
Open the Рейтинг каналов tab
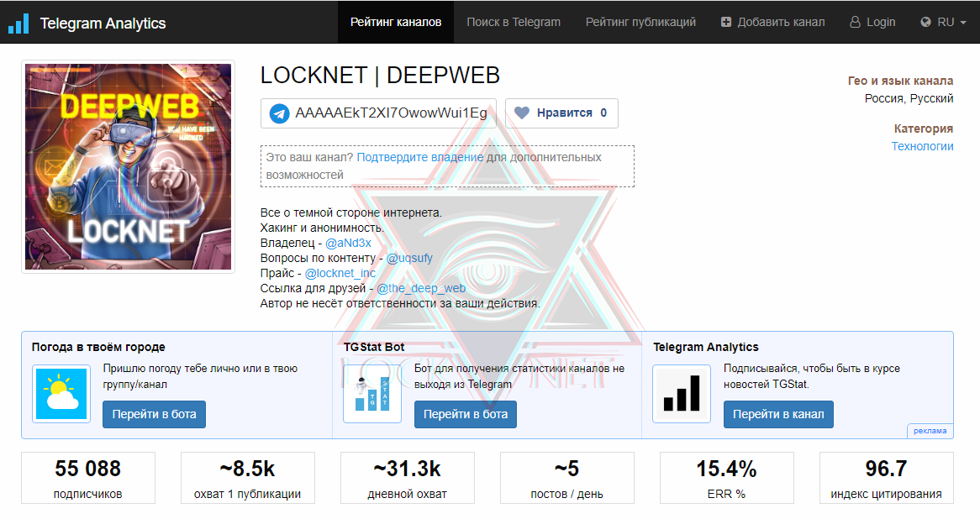(x=396, y=22)
